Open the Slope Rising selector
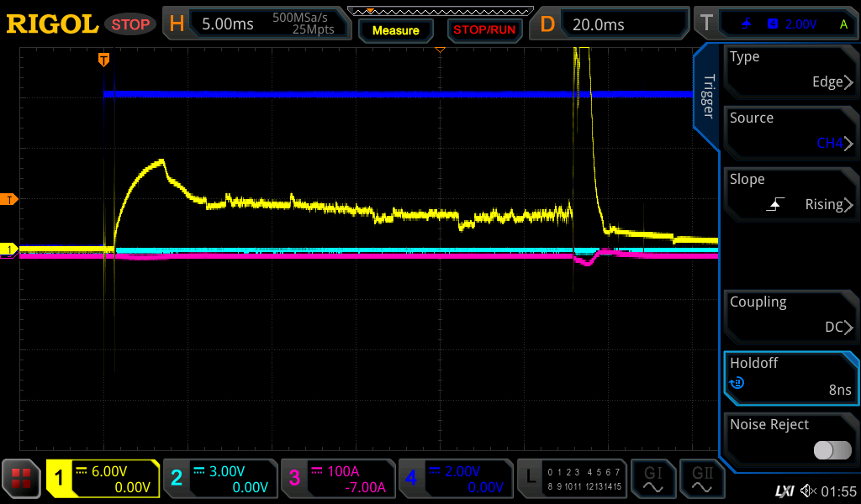This screenshot has height=504, width=861. click(790, 192)
